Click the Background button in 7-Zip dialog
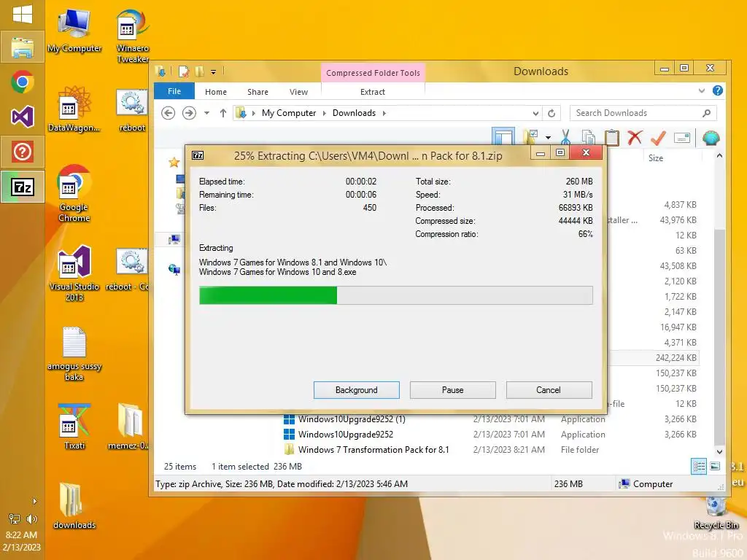 click(356, 390)
